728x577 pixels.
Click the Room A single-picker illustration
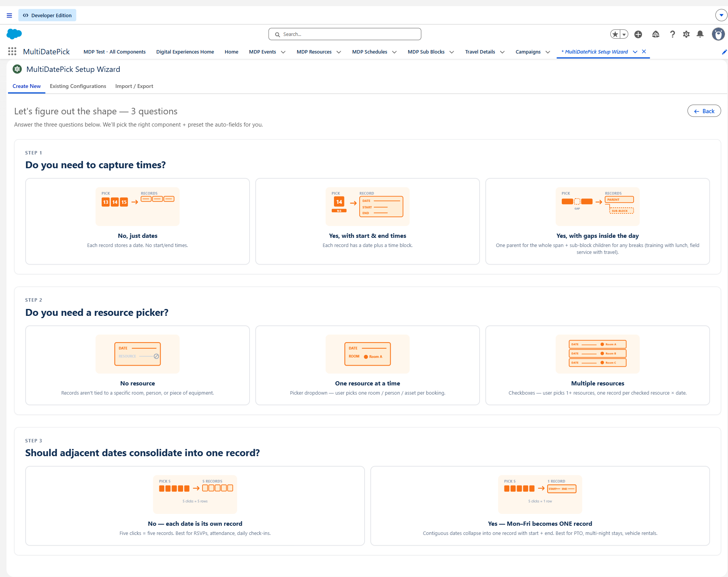point(368,354)
